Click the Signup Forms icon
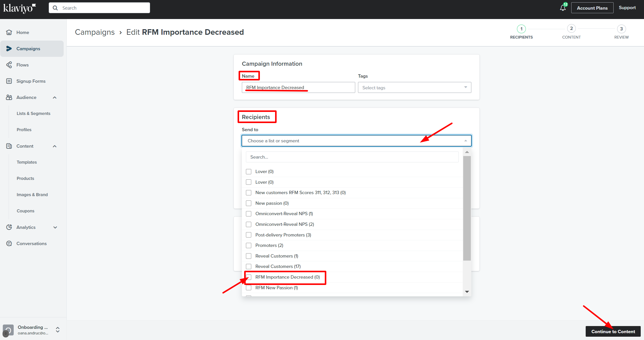Image resolution: width=644 pixels, height=340 pixels. 9,81
